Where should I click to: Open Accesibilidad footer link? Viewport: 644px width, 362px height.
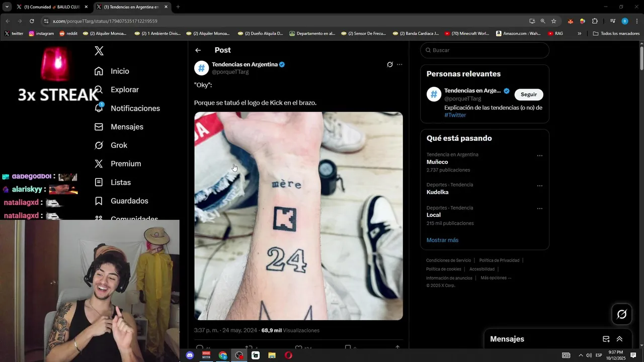482,269
